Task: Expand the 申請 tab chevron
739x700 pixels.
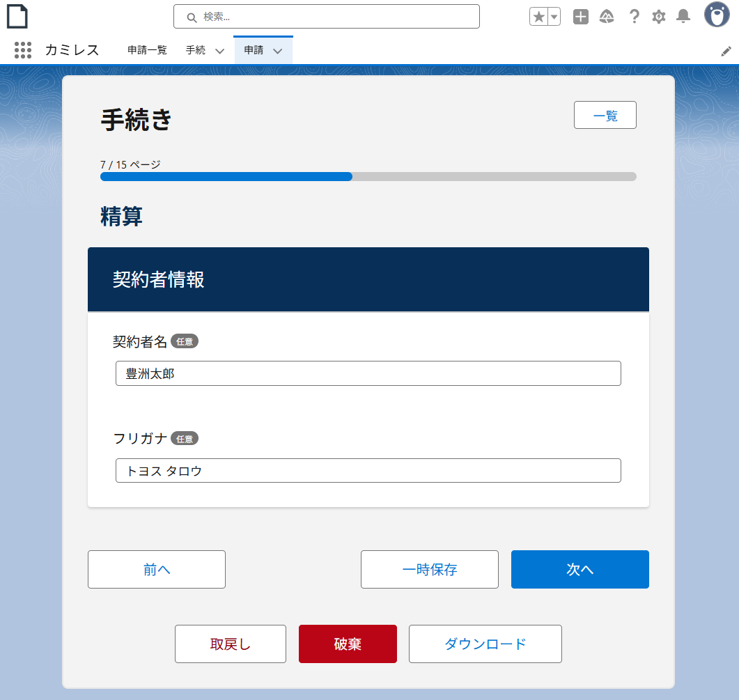Action: coord(277,51)
